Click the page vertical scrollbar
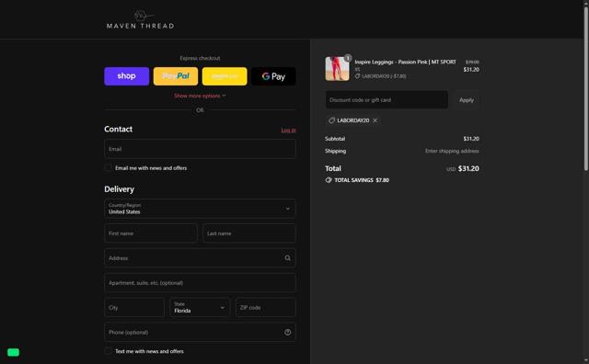589x364 pixels. coord(585,88)
